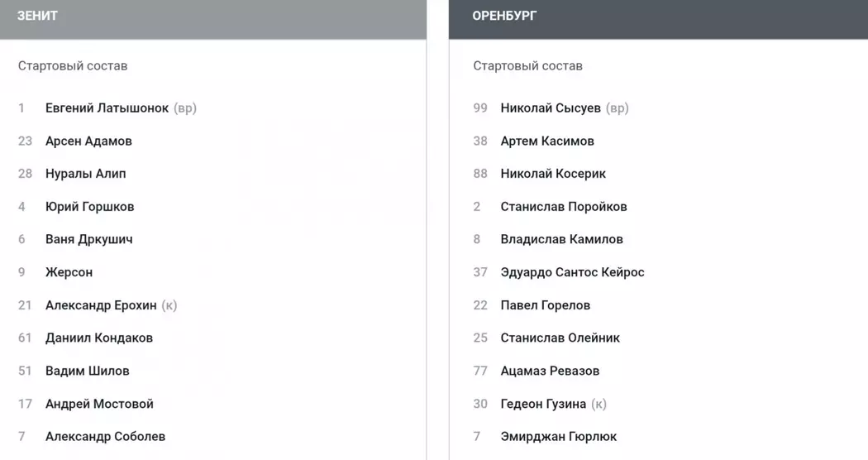
Task: Click the ОРЕНБУРГ team header
Action: (x=504, y=16)
